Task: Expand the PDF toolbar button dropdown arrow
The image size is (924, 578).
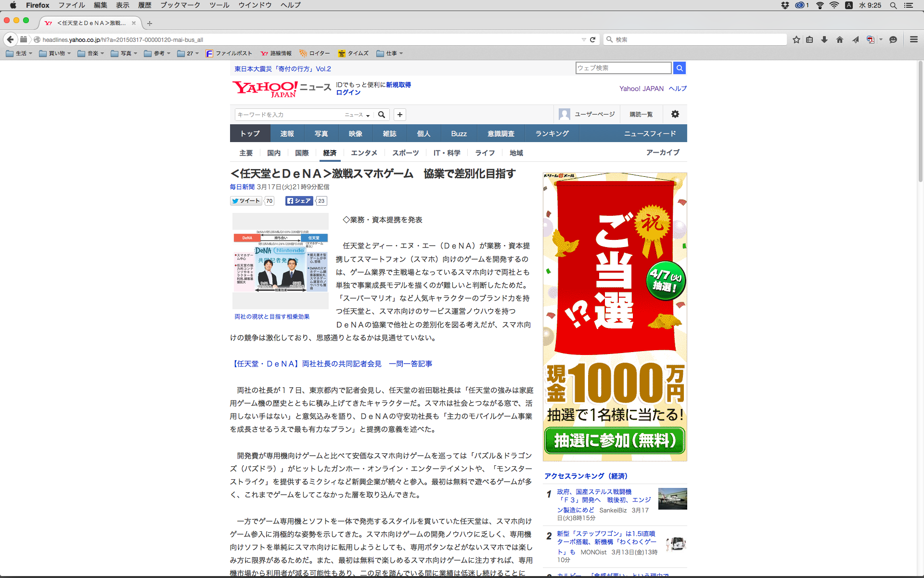Action: (881, 39)
